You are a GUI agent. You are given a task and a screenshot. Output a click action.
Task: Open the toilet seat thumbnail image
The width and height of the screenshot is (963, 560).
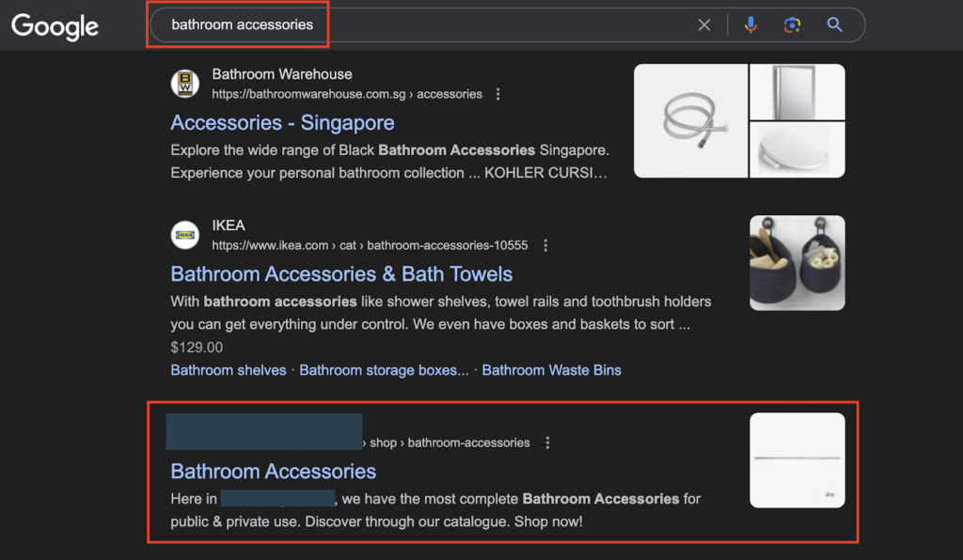click(797, 149)
